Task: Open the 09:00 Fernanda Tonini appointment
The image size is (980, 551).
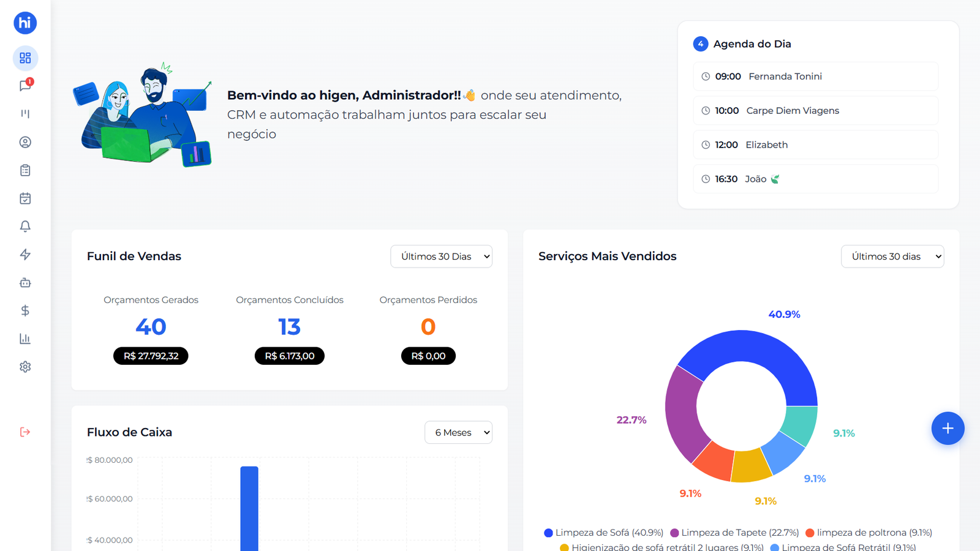Action: point(815,77)
